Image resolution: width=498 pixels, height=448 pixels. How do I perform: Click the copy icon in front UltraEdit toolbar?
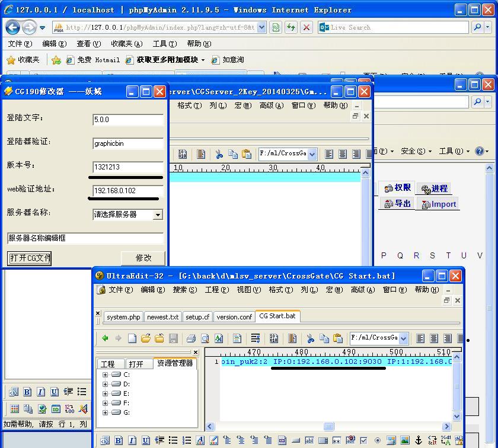[324, 338]
